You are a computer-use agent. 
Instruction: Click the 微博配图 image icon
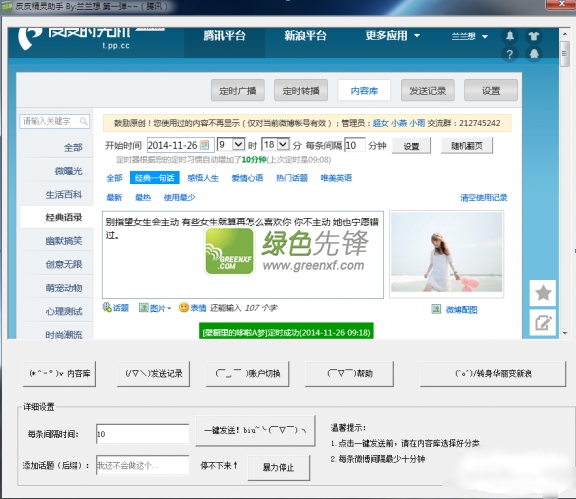(x=436, y=309)
